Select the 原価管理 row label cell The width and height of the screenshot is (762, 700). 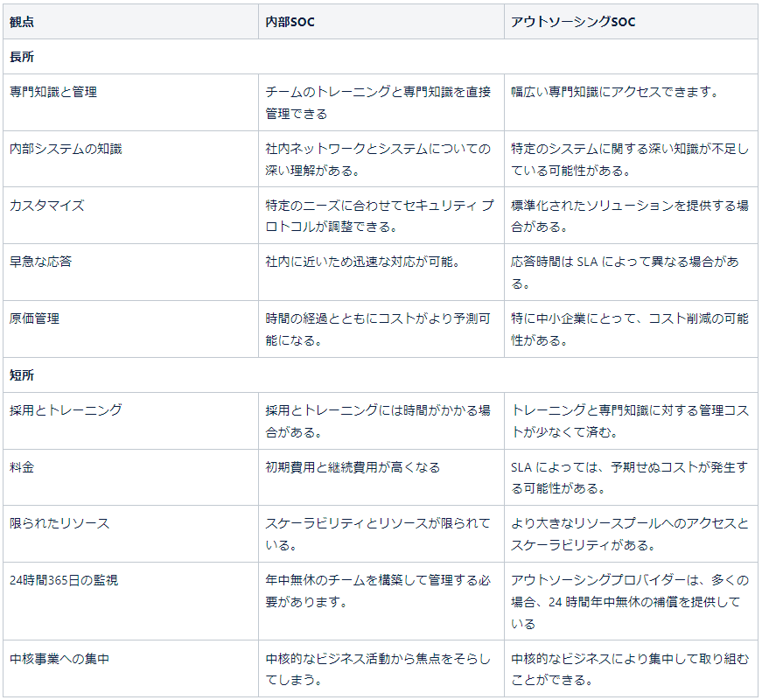click(x=35, y=318)
